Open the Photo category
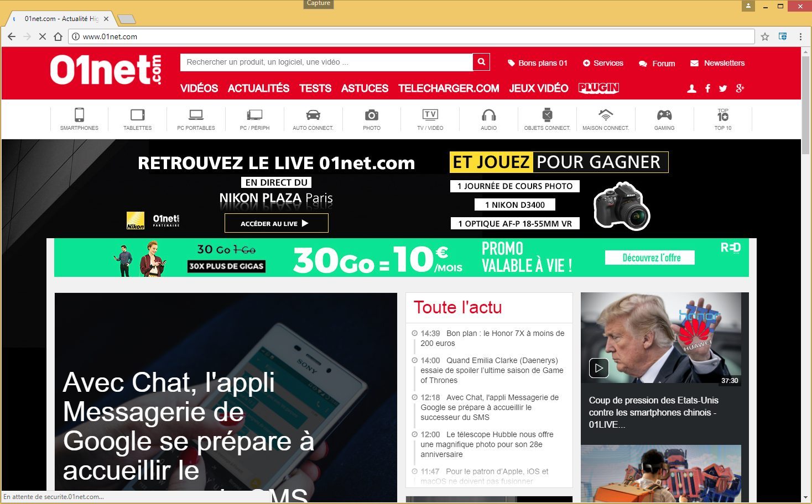Screen dimensions: 812x504 372,119
